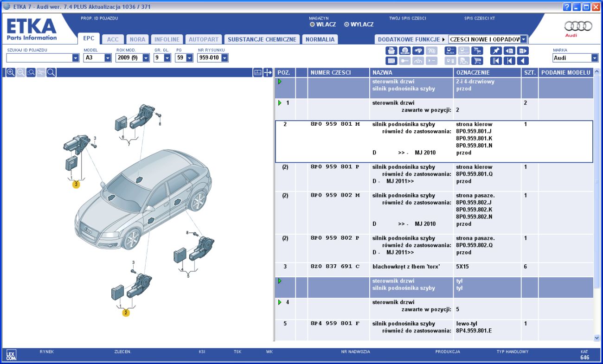
Task: Expand position 1 sterownik drzwi triangle
Action: tap(280, 103)
